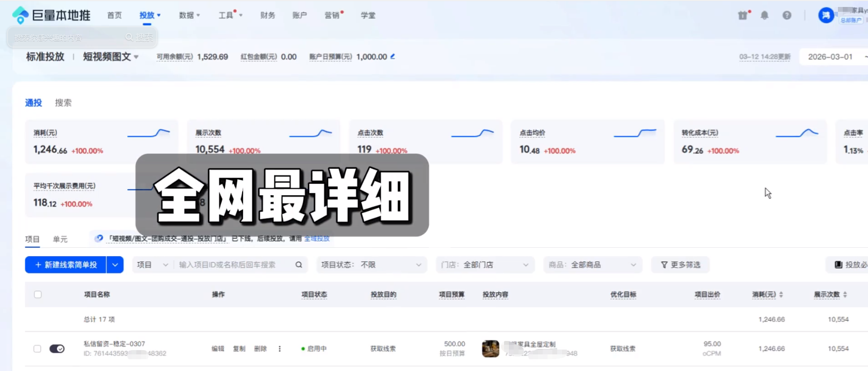The image size is (868, 371).
Task: Toggle the 私信留资-稳定-0307 project switch off
Action: pos(57,348)
